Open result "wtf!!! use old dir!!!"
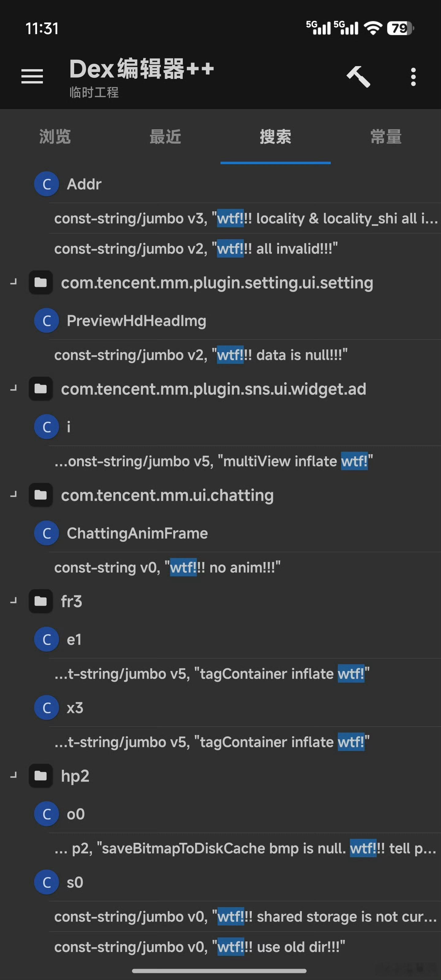 [245, 947]
